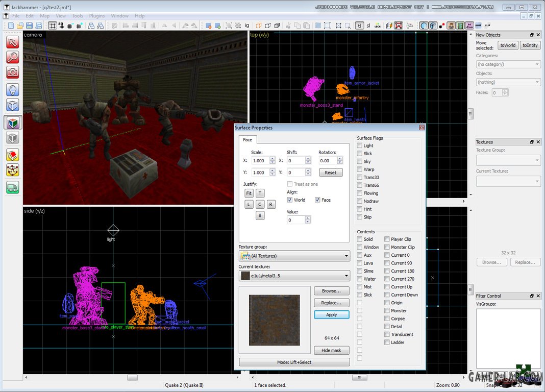Screen dimensions: 545x392
Task: Click the CLIP texture toolbar icon
Action: point(488,26)
